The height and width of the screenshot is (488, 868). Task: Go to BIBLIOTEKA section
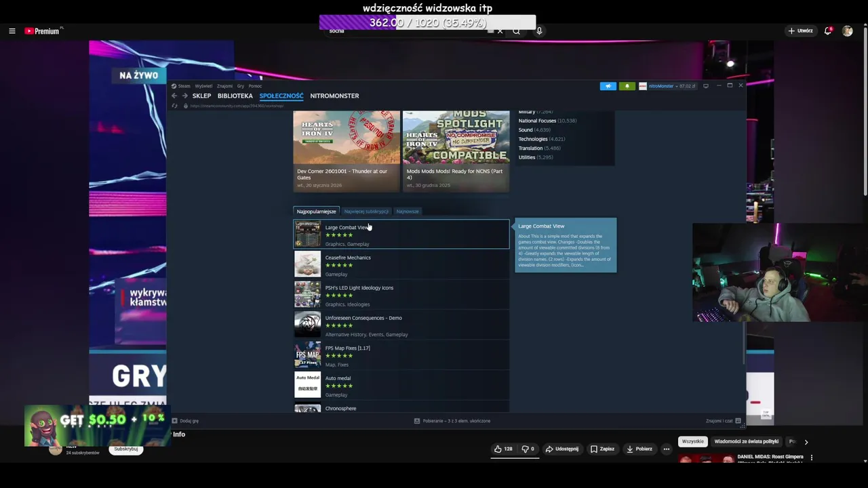click(x=235, y=96)
